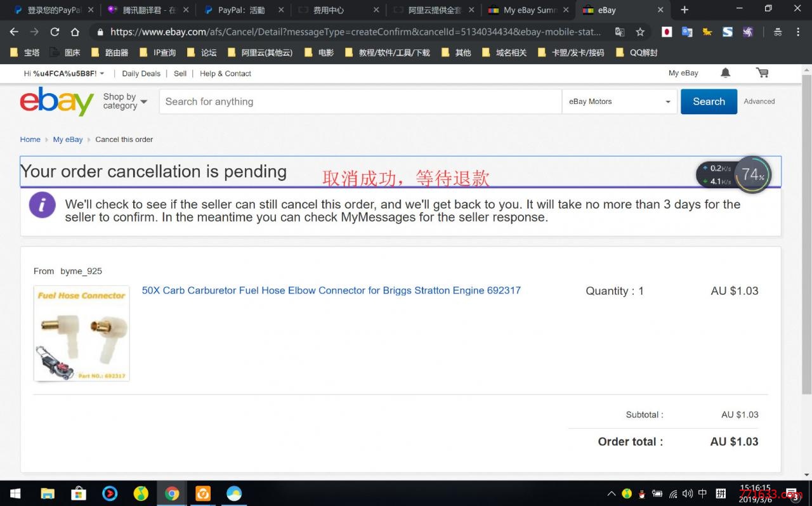Open the 论坛 bookmark folder
Image resolution: width=812 pixels, height=506 pixels.
tap(202, 53)
